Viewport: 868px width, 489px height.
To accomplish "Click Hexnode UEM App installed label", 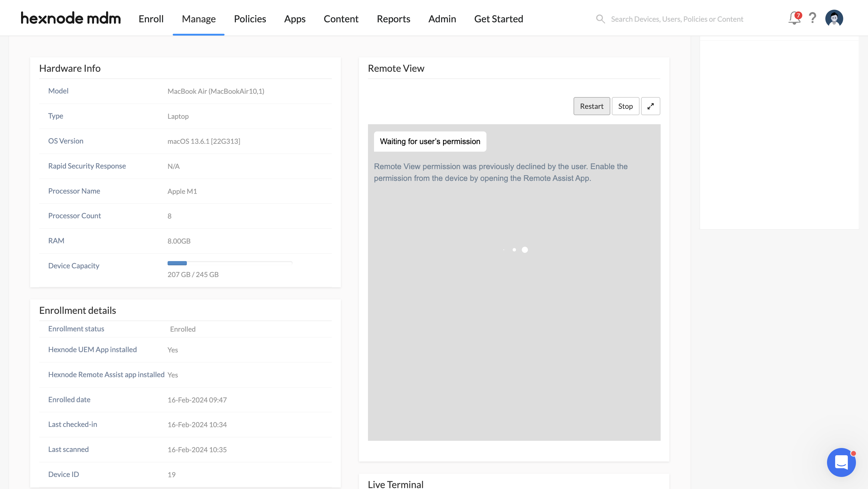I will [x=92, y=349].
